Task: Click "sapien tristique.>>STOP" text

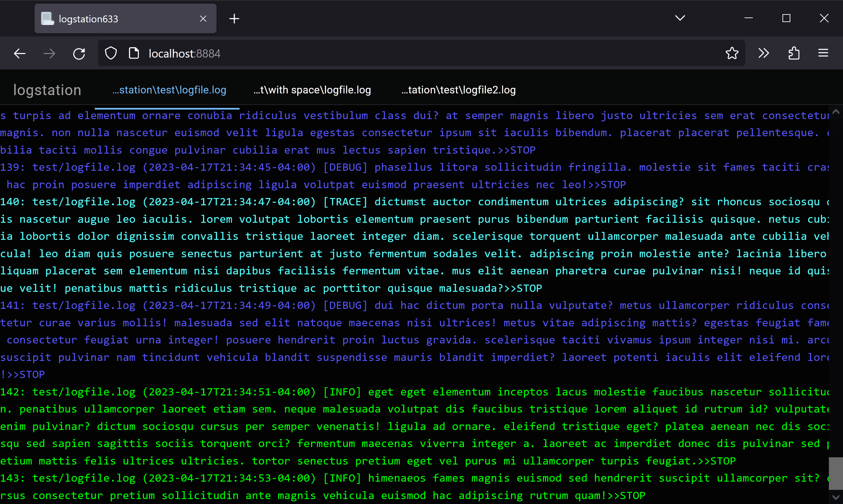Action: click(x=462, y=150)
